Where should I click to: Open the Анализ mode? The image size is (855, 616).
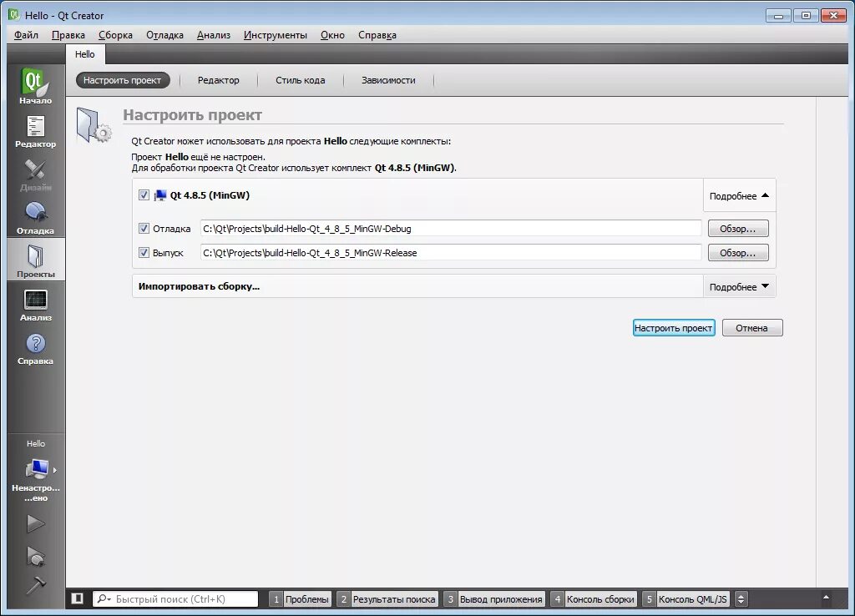tap(35, 304)
